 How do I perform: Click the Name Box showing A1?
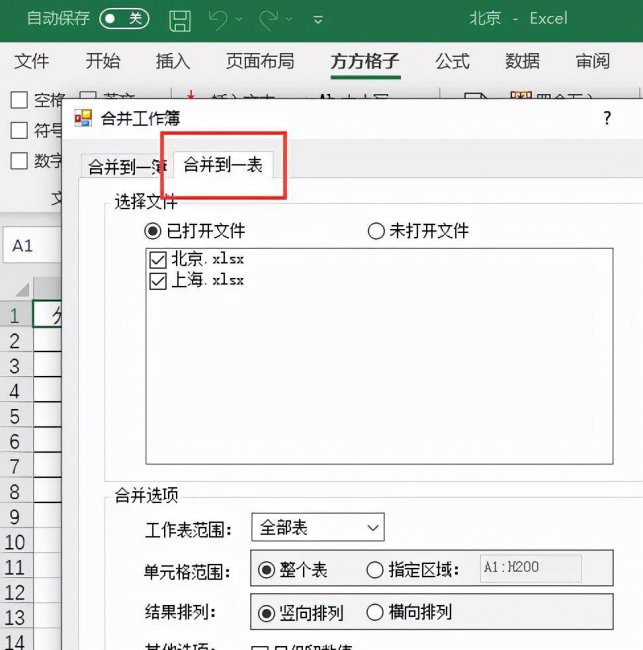(32, 245)
